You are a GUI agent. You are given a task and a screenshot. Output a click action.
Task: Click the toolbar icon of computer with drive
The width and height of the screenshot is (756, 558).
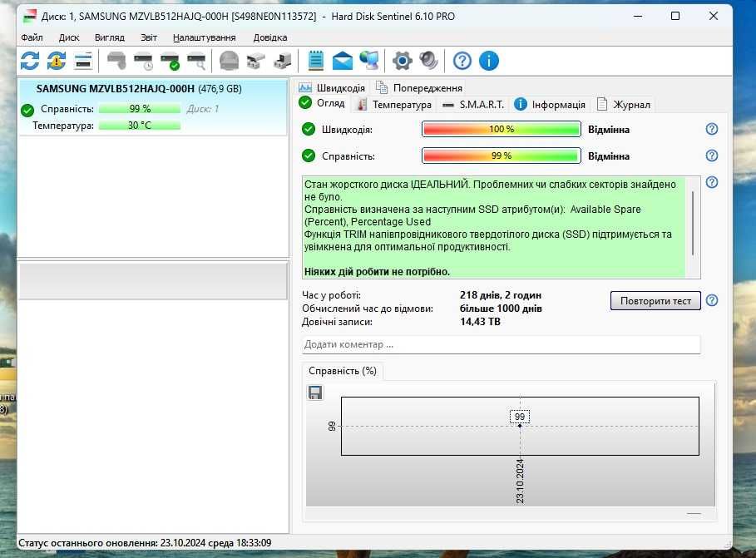coord(283,61)
